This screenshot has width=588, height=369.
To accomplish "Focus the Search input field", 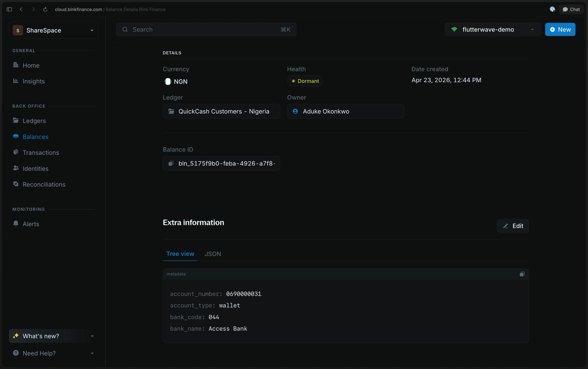I will tap(206, 29).
